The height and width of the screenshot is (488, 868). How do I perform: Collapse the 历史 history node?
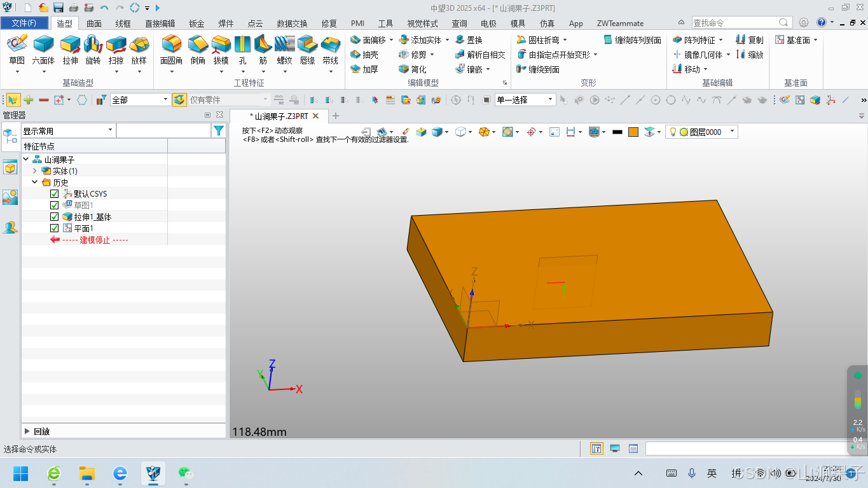[35, 183]
